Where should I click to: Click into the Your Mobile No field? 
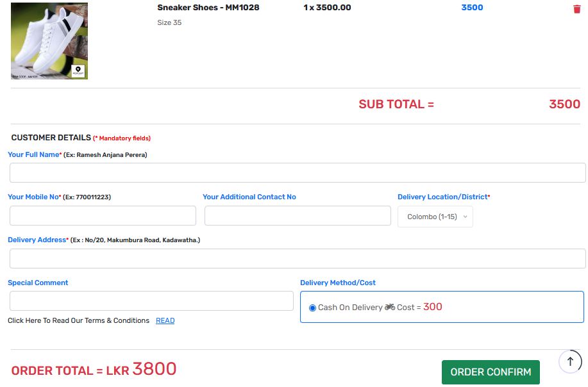point(103,215)
